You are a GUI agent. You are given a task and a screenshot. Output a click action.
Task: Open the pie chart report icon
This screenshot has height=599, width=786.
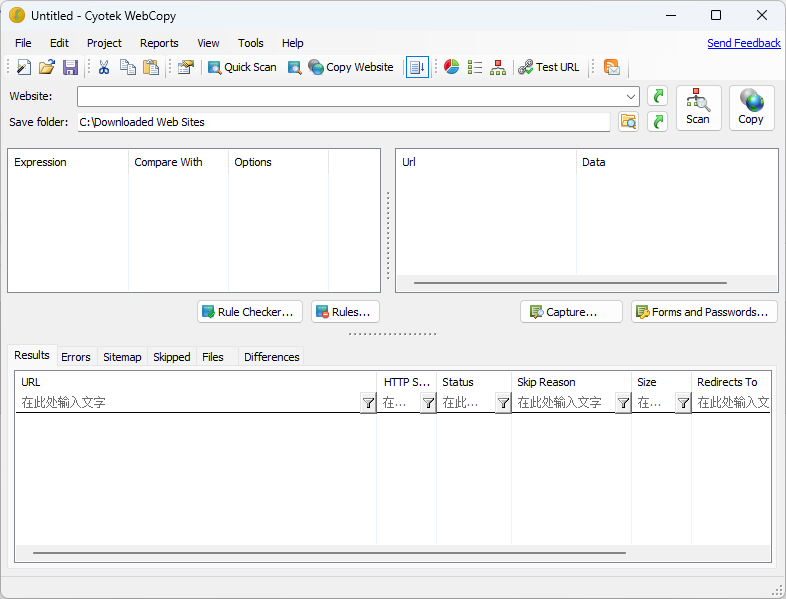point(451,67)
